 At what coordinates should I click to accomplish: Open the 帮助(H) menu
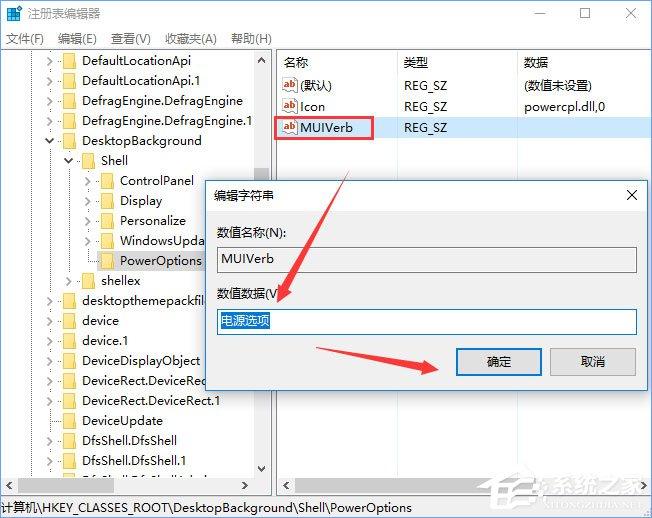coord(251,39)
